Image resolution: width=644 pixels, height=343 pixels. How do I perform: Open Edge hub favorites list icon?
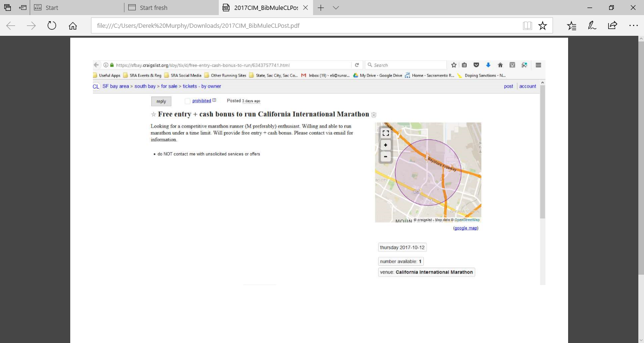(x=571, y=26)
